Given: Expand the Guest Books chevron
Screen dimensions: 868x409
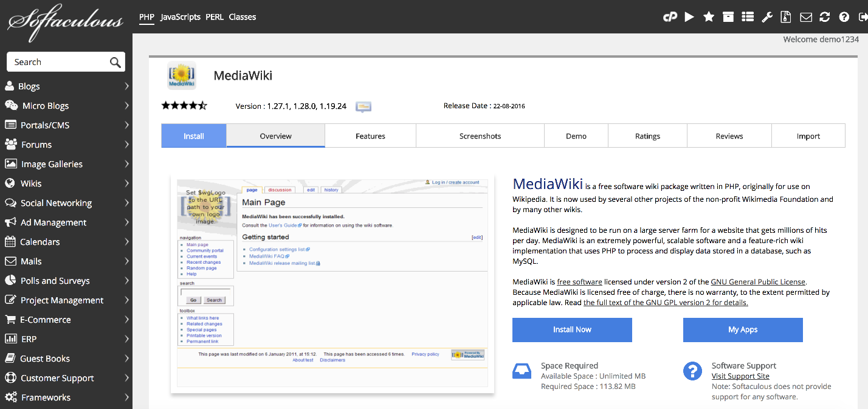Looking at the screenshot, I should click(x=126, y=359).
